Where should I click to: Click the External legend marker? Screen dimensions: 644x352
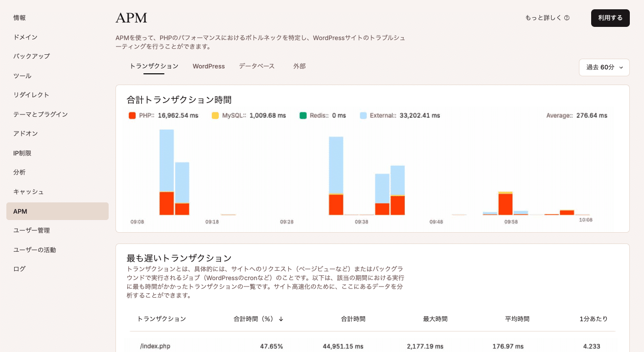[364, 115]
